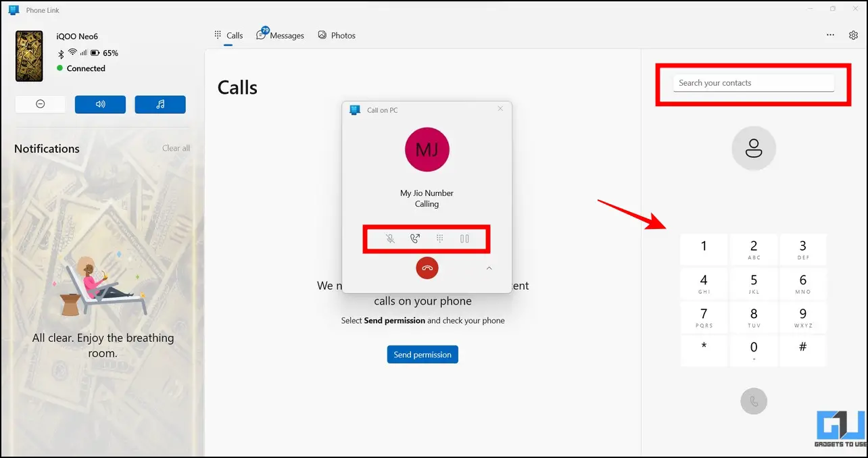Tap keypad key 3 DEF
Screen dimensions: 868x458
pos(803,249)
